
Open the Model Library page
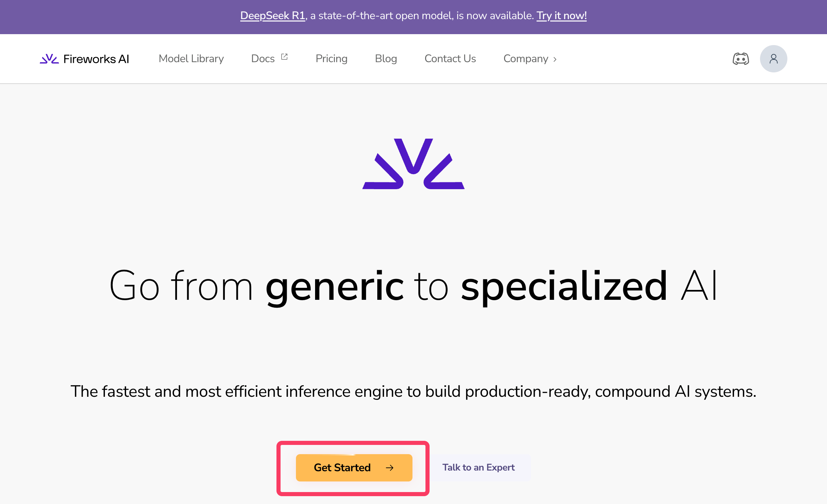point(191,59)
